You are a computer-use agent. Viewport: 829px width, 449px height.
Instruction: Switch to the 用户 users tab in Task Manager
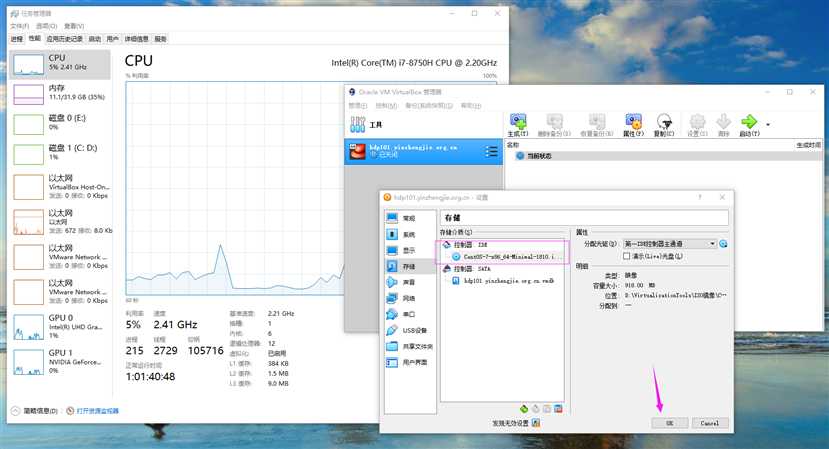point(113,39)
